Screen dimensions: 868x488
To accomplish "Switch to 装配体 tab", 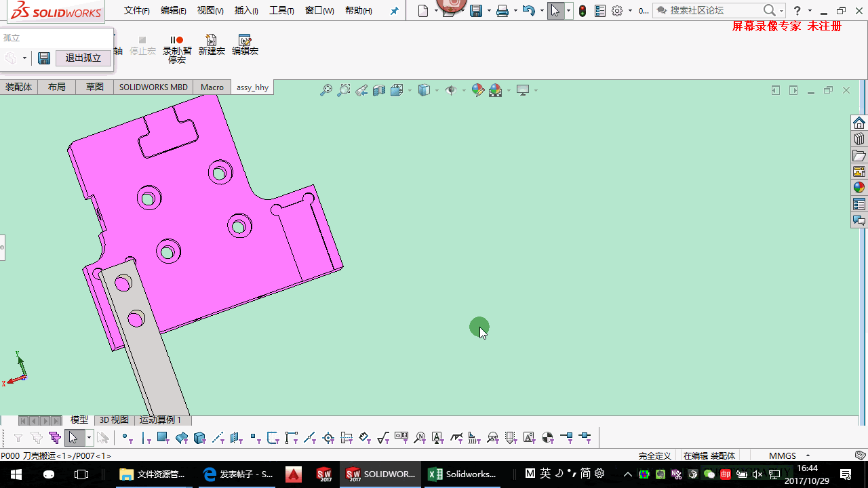I will coord(19,87).
